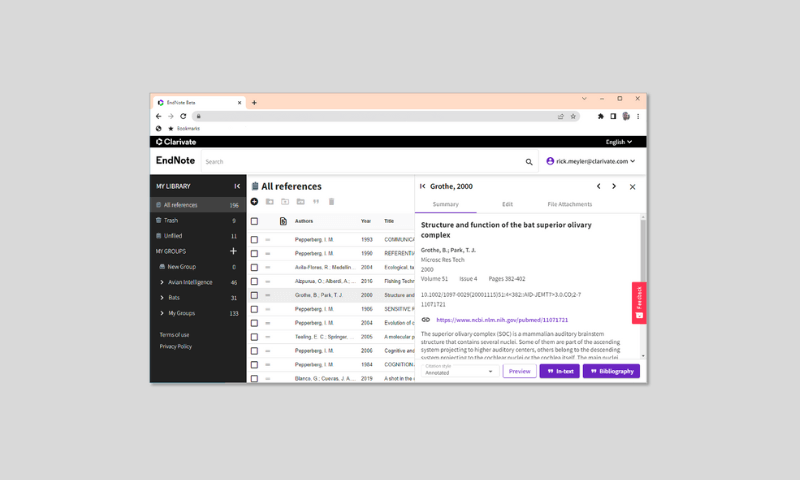Open the rick.meyler account dropdown
Image resolution: width=800 pixels, height=480 pixels.
[x=591, y=161]
